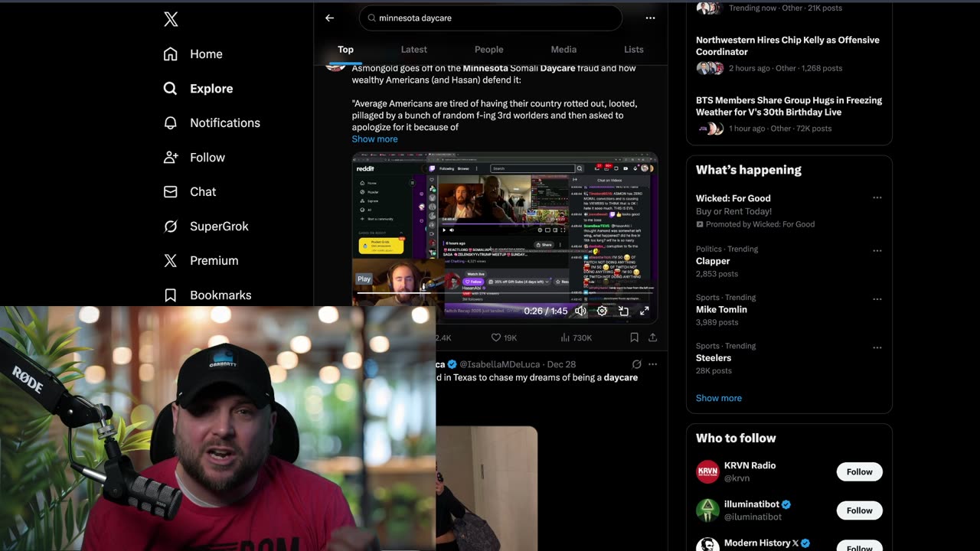
Task: Open more options for Mike Tomlin trend
Action: click(877, 298)
